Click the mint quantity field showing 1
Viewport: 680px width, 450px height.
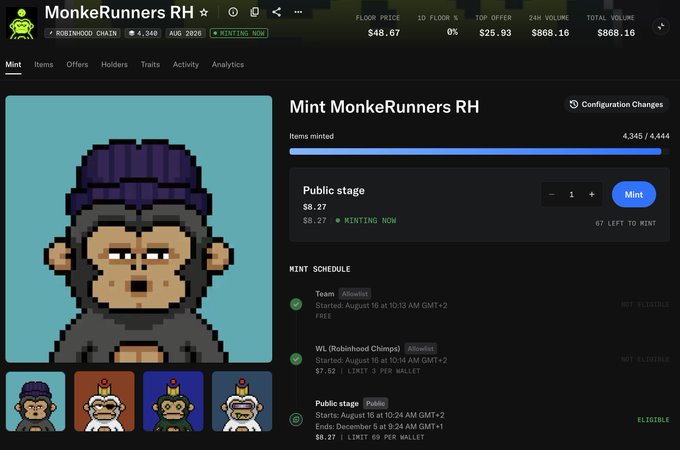point(572,194)
